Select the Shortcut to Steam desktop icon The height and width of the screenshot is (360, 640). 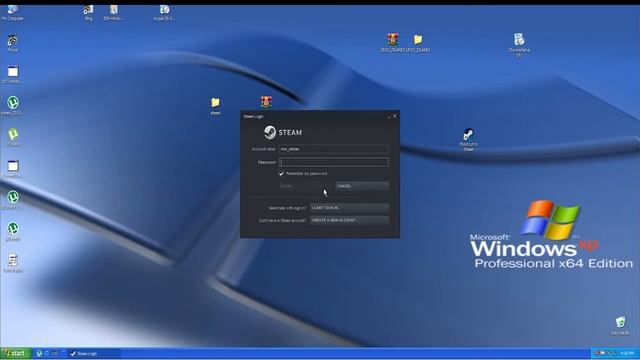(x=468, y=139)
